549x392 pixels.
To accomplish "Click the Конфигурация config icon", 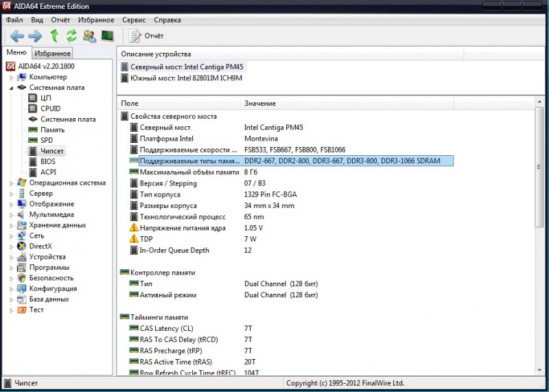I will coord(22,288).
